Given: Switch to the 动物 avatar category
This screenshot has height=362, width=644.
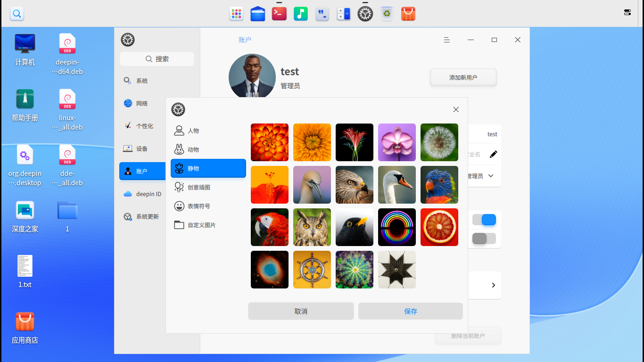Looking at the screenshot, I should [208, 149].
